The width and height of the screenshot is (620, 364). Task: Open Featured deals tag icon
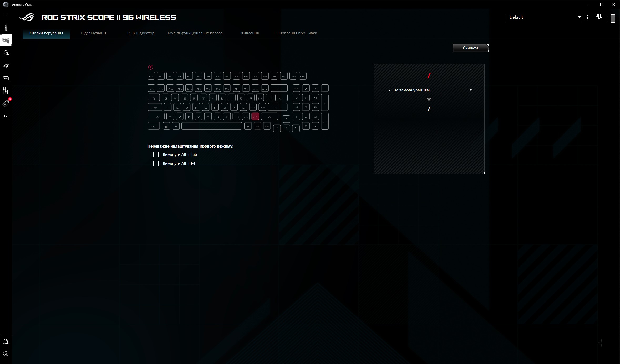(x=6, y=103)
